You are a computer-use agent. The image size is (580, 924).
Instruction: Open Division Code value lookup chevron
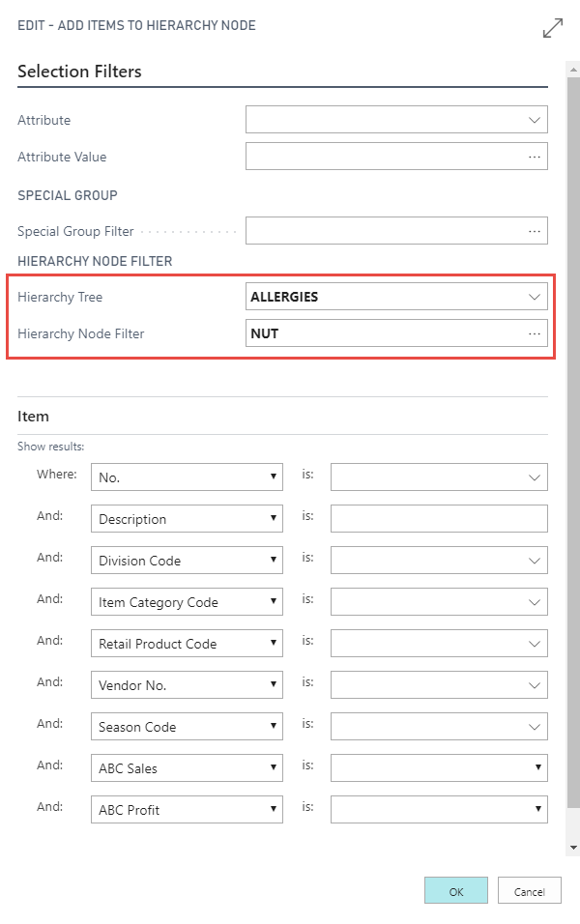[534, 561]
